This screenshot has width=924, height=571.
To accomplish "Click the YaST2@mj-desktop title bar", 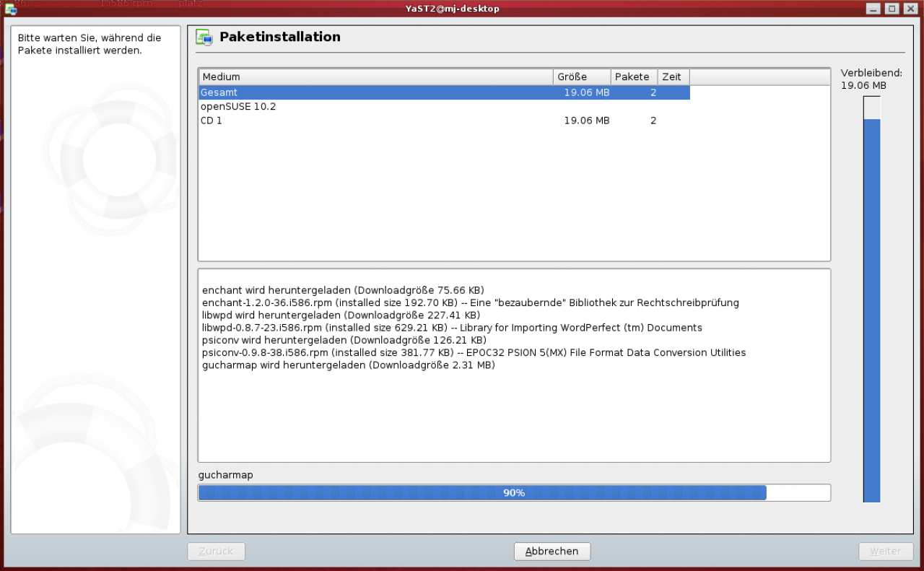I will click(452, 9).
